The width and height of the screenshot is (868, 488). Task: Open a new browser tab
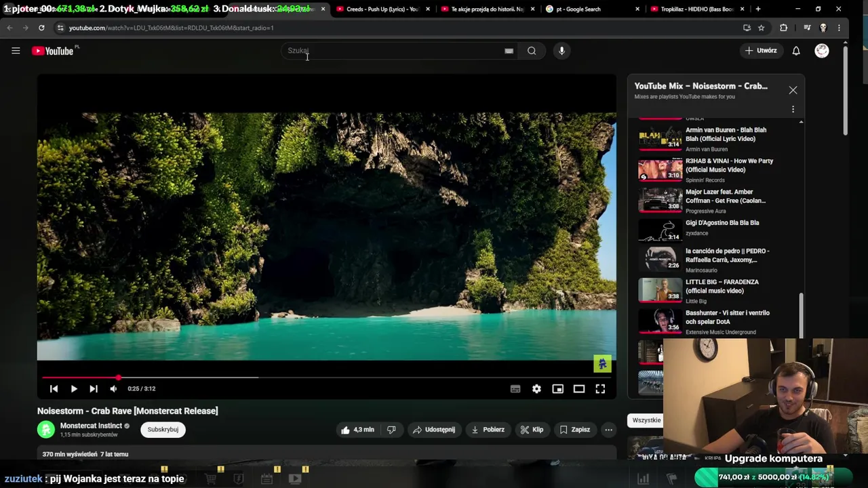pos(757,9)
